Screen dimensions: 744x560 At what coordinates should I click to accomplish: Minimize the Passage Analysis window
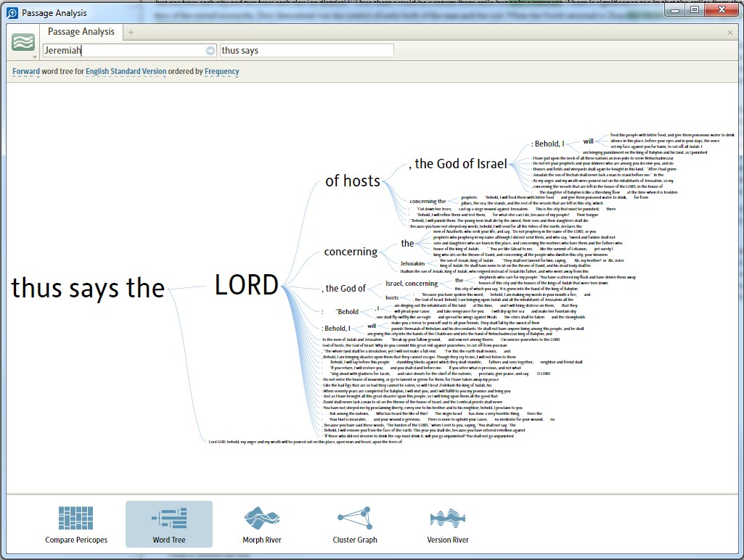(675, 10)
